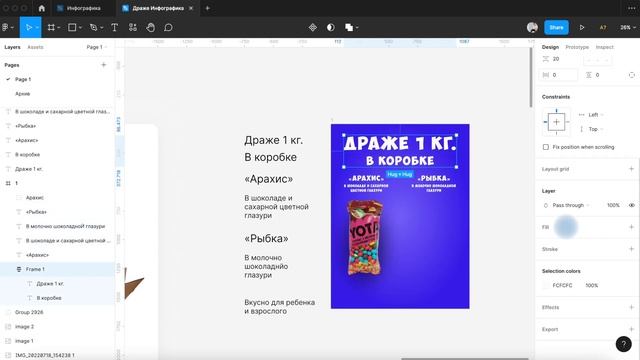Screen dimensions: 640x360
Task: Select the Group 2926 layer
Action: [x=57, y=312]
